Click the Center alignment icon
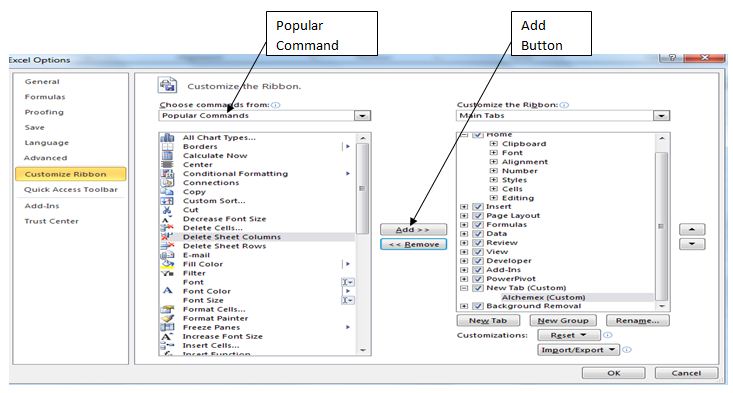The image size is (733, 393). 167,164
